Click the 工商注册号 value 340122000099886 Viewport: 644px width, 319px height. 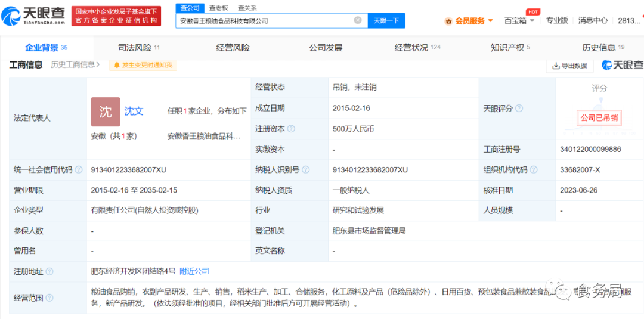[590, 150]
